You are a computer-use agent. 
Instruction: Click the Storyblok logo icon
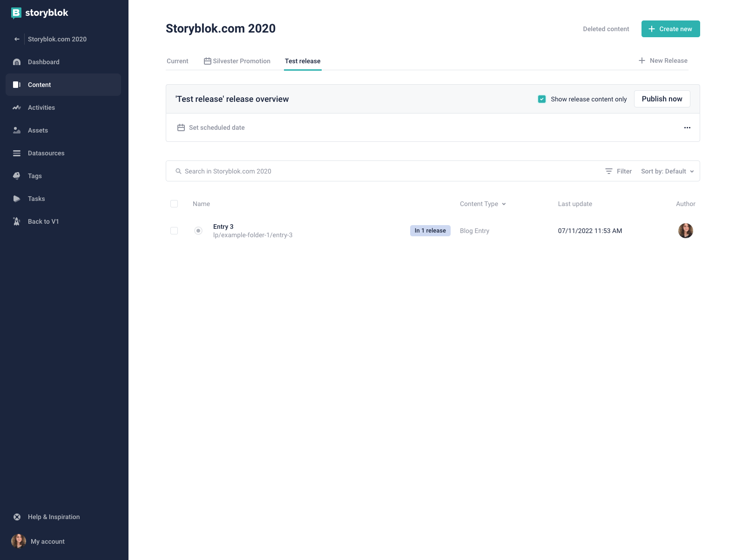(16, 13)
